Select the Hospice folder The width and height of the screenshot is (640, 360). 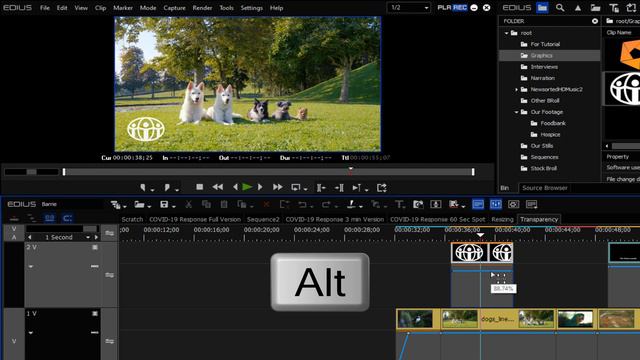[x=550, y=134]
